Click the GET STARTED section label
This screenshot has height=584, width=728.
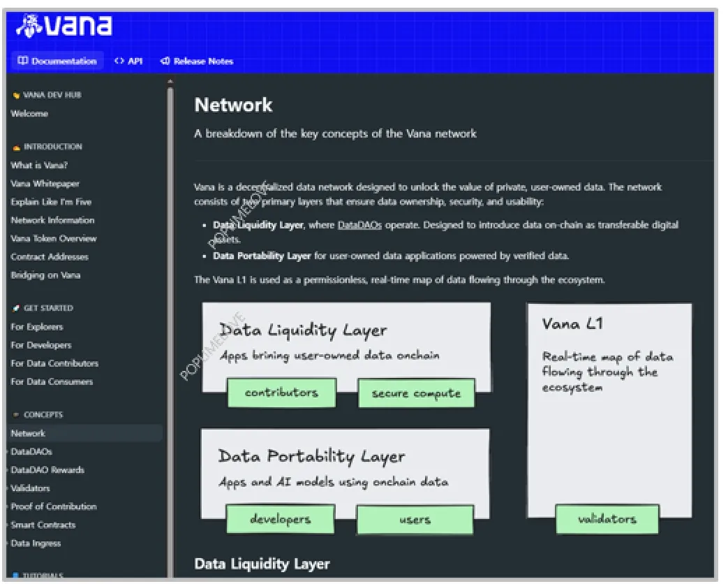(x=48, y=308)
